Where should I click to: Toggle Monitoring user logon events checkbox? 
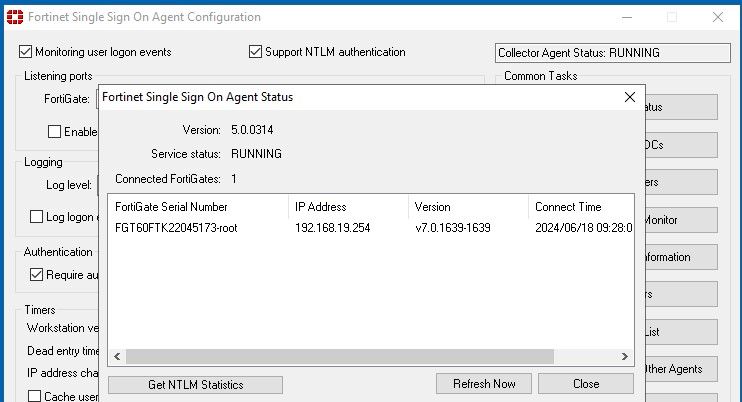point(26,52)
